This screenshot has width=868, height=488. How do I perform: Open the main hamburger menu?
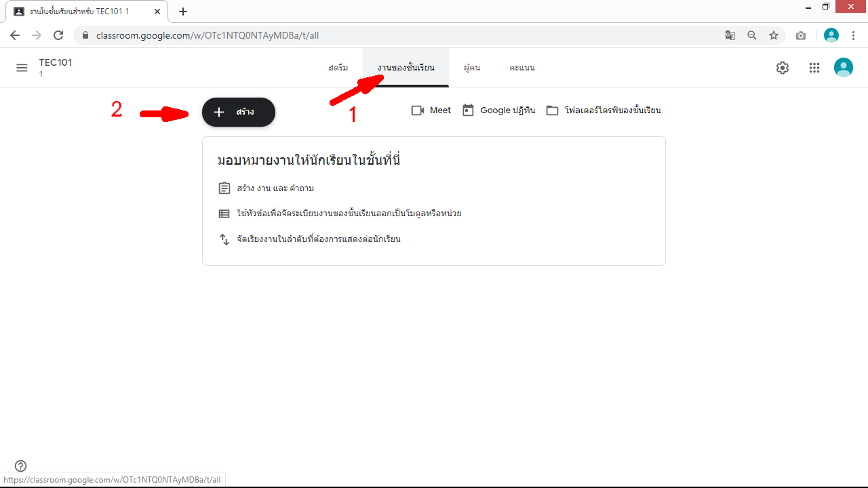[22, 68]
